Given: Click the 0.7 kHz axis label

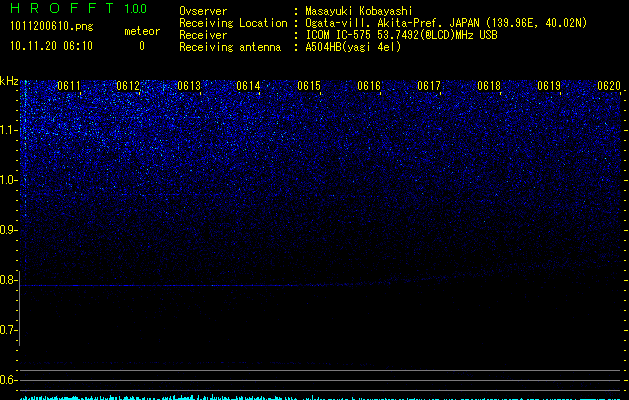Looking at the screenshot, I should coord(7,330).
